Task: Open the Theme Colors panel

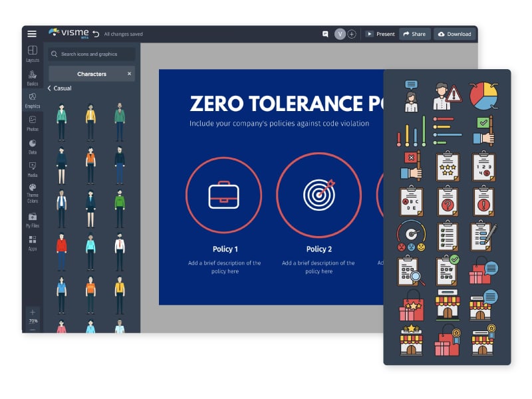Action: [32, 192]
